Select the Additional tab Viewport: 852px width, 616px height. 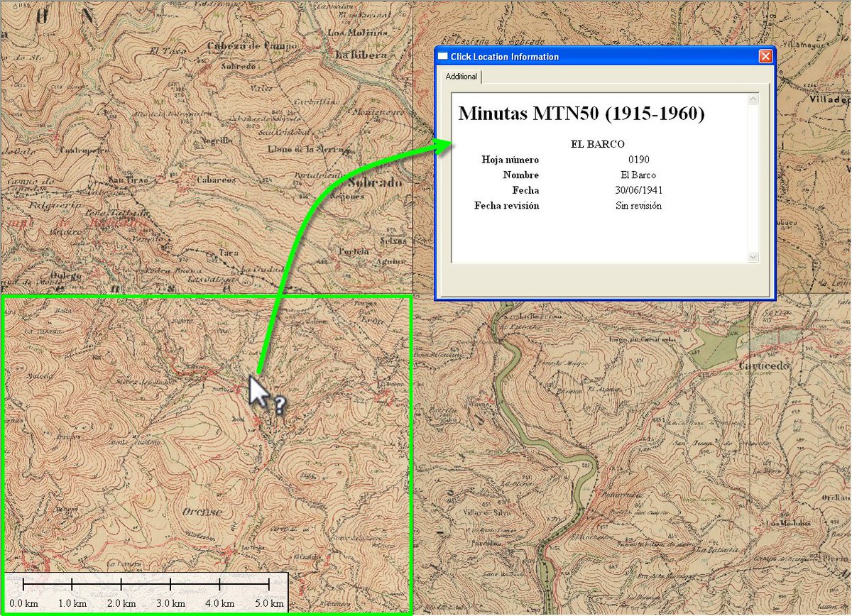pos(461,77)
